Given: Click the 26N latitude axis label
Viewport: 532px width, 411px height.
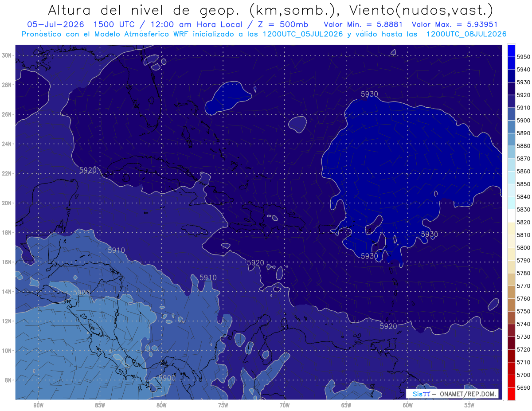Looking at the screenshot, I should [8, 114].
